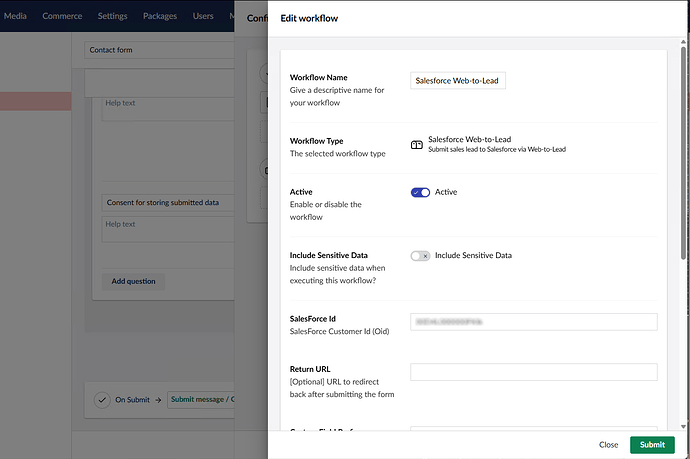Edit the Workflow Name input field

click(458, 81)
